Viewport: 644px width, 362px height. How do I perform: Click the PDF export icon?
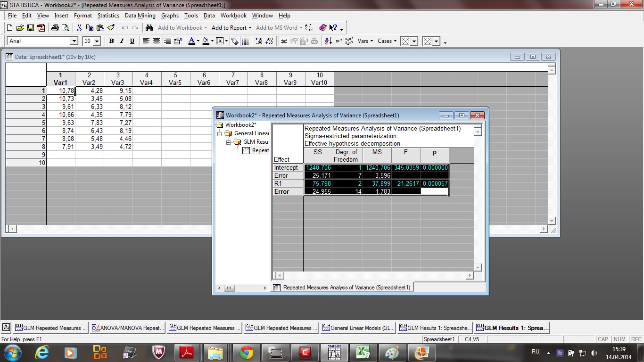point(41,28)
